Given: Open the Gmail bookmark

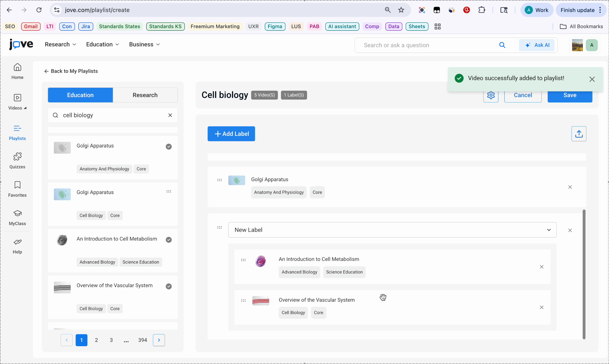Looking at the screenshot, I should coord(31,26).
